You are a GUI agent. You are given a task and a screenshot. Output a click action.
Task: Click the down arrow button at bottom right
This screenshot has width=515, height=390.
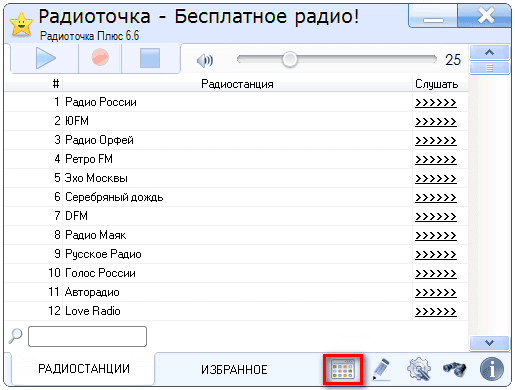489,343
